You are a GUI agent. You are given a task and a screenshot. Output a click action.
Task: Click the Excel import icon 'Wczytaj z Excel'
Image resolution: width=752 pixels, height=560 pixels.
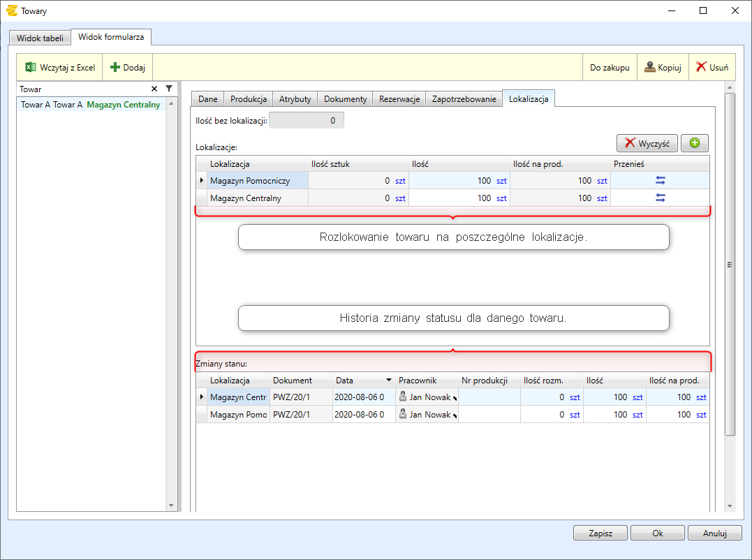(31, 68)
